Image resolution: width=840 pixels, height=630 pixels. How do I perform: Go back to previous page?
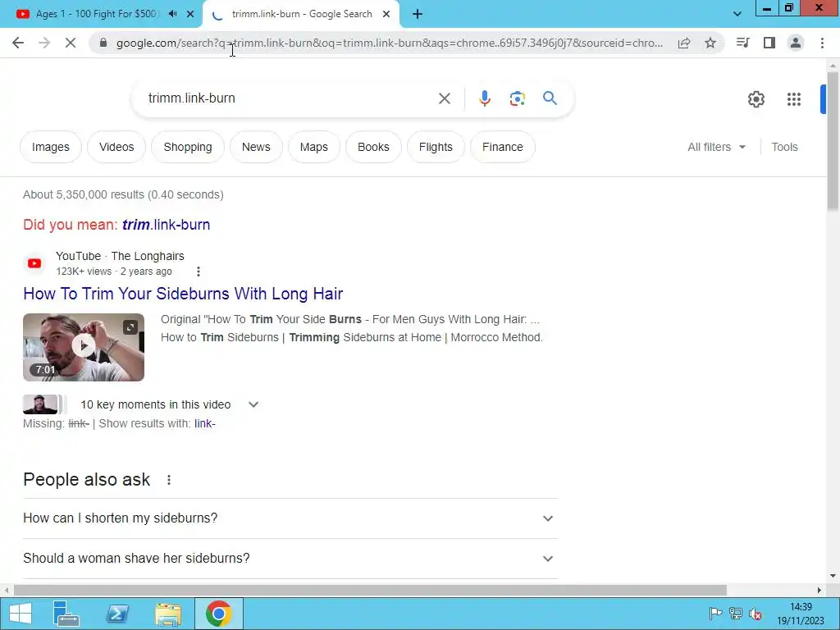coord(18,43)
